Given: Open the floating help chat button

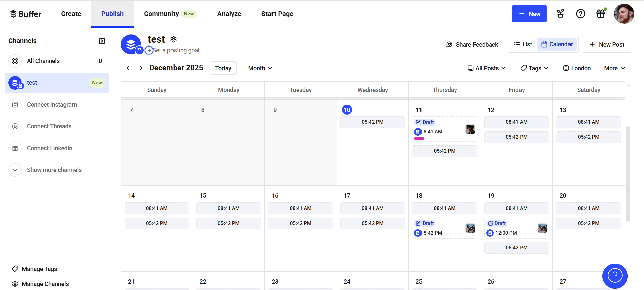Looking at the screenshot, I should point(615,276).
